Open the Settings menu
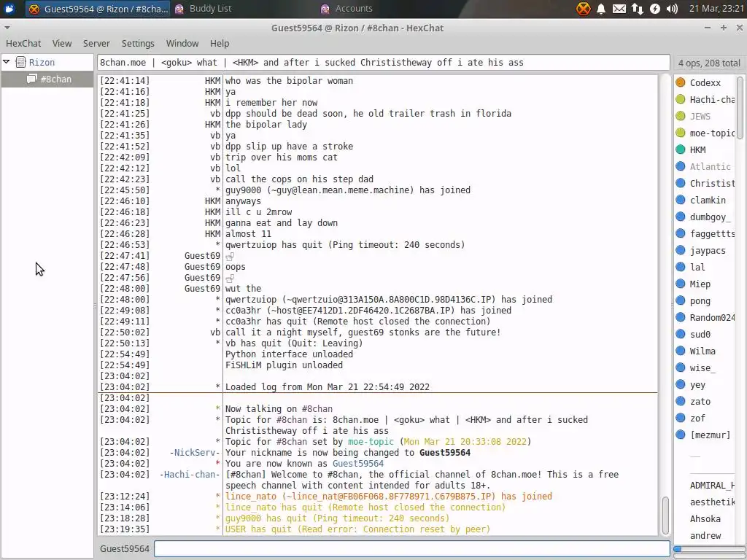 click(x=138, y=43)
